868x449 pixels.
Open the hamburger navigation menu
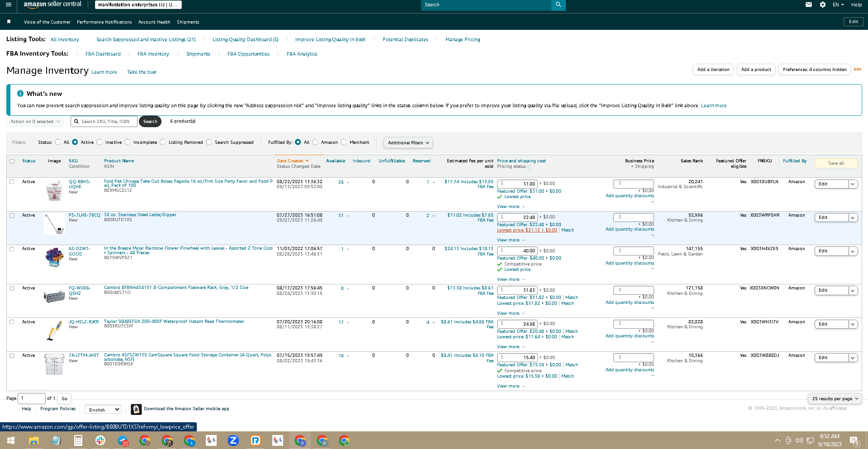[8, 5]
